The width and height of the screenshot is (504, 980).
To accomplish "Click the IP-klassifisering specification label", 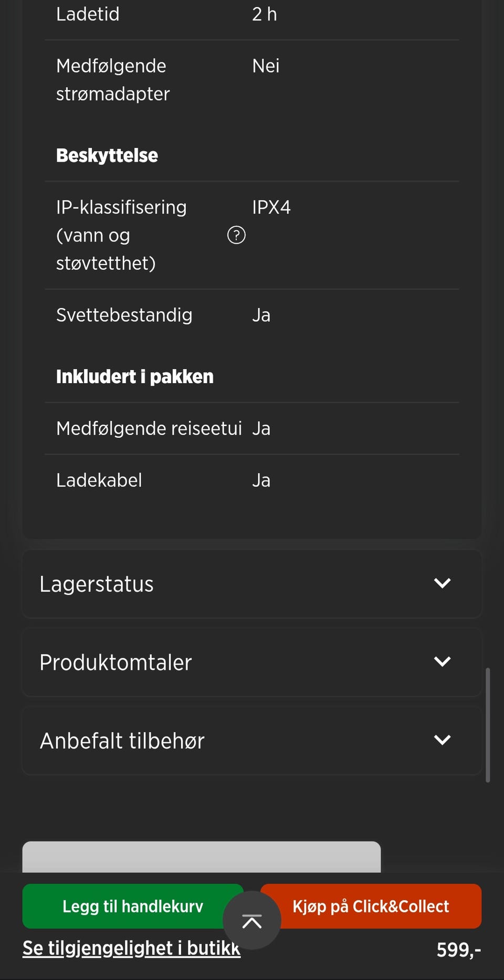I will point(121,235).
